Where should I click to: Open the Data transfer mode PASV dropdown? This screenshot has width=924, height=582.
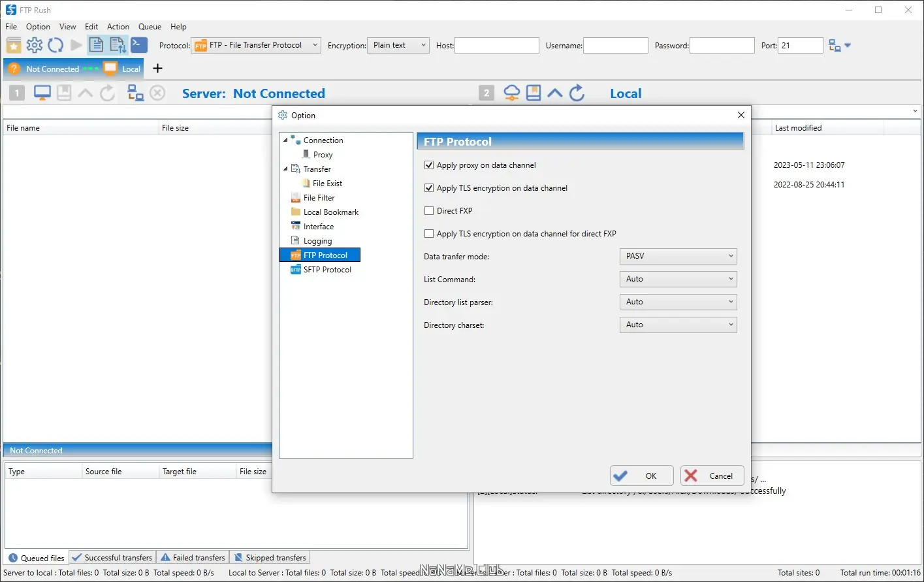[x=678, y=256]
